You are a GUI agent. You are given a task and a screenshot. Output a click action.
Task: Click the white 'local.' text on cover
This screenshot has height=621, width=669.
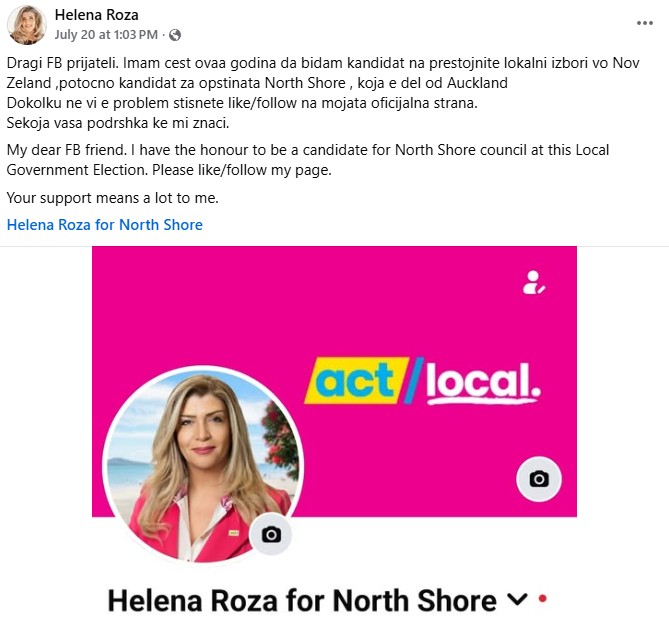click(x=483, y=382)
